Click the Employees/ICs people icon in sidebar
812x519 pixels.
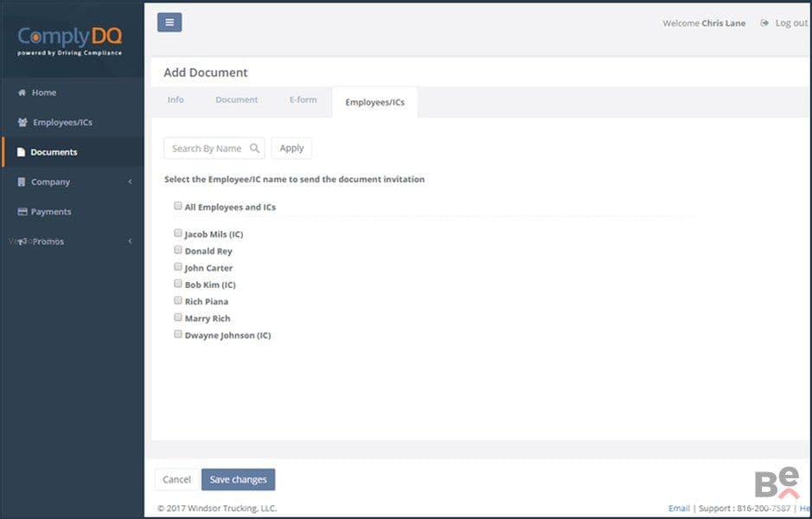(22, 122)
